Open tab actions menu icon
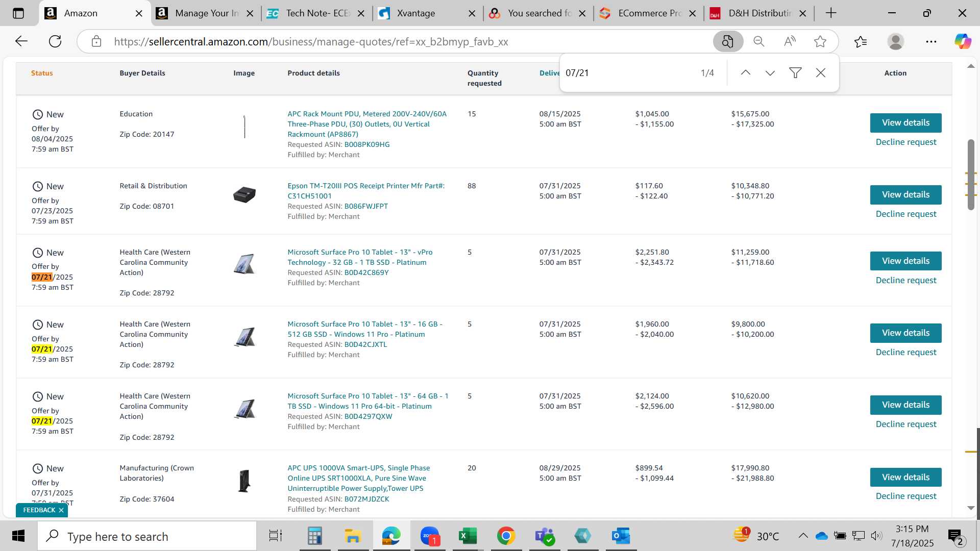 pyautogui.click(x=18, y=13)
